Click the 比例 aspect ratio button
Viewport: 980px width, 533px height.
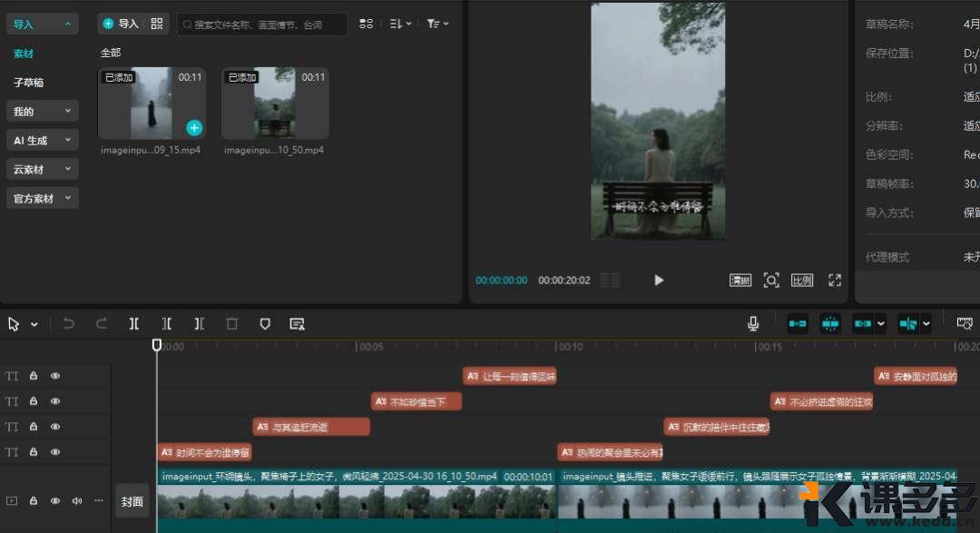click(x=802, y=281)
